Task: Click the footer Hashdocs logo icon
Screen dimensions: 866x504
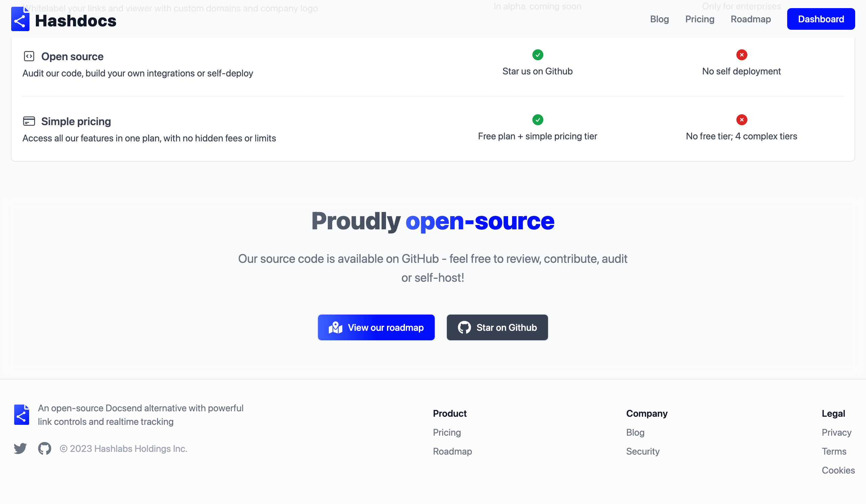Action: tap(22, 415)
